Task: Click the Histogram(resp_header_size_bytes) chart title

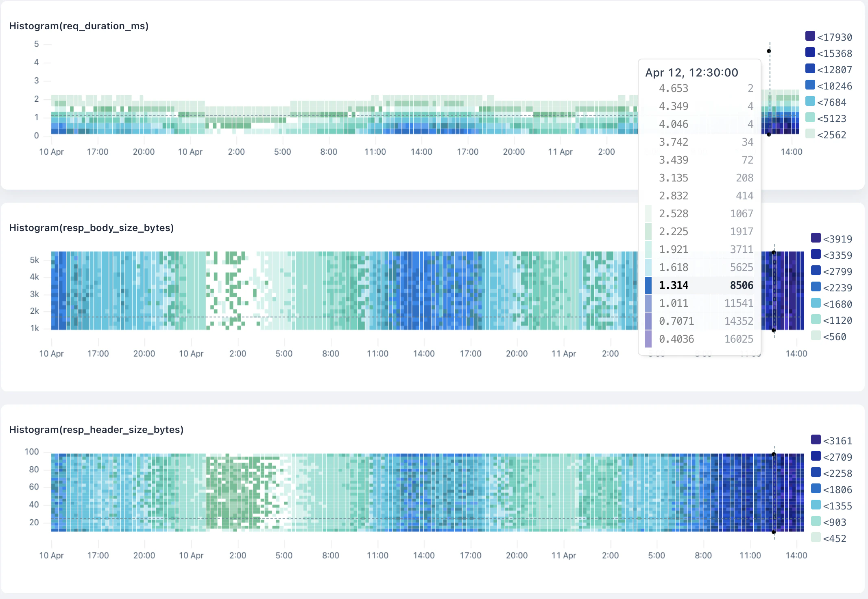Action: click(x=96, y=429)
